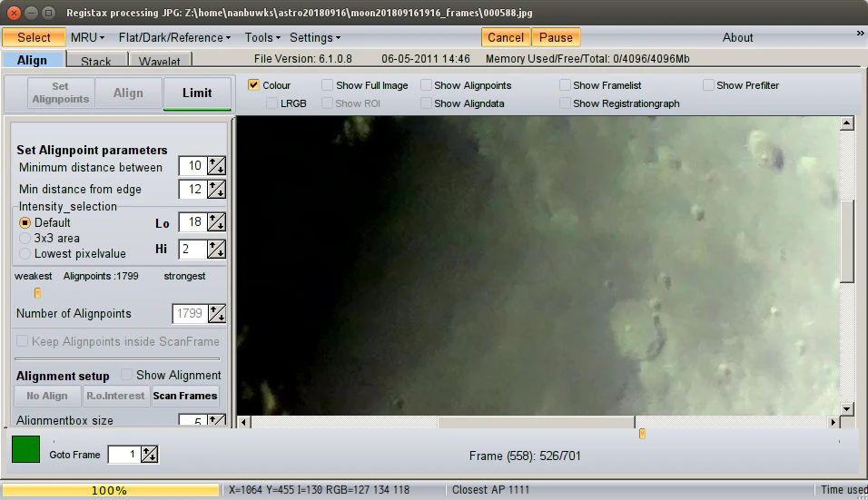The height and width of the screenshot is (500, 868).
Task: Click the Lo intensity value field
Action: 192,221
